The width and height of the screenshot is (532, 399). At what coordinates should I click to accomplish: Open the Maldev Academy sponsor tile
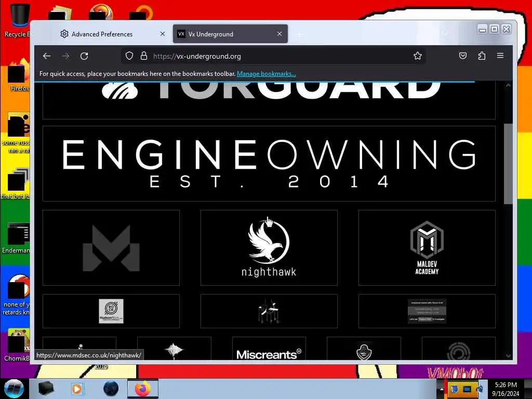click(427, 248)
